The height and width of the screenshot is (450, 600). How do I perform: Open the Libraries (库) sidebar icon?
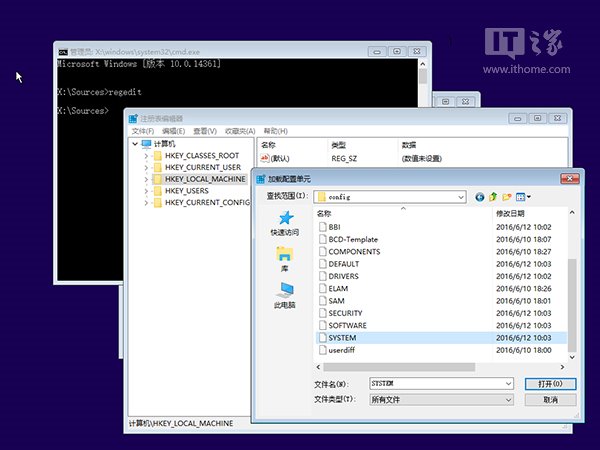click(x=285, y=254)
